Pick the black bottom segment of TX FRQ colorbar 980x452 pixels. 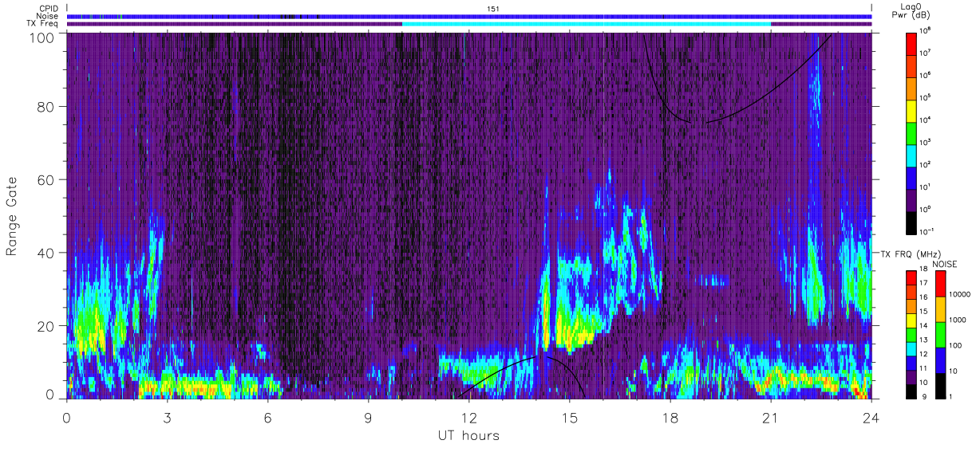point(911,391)
